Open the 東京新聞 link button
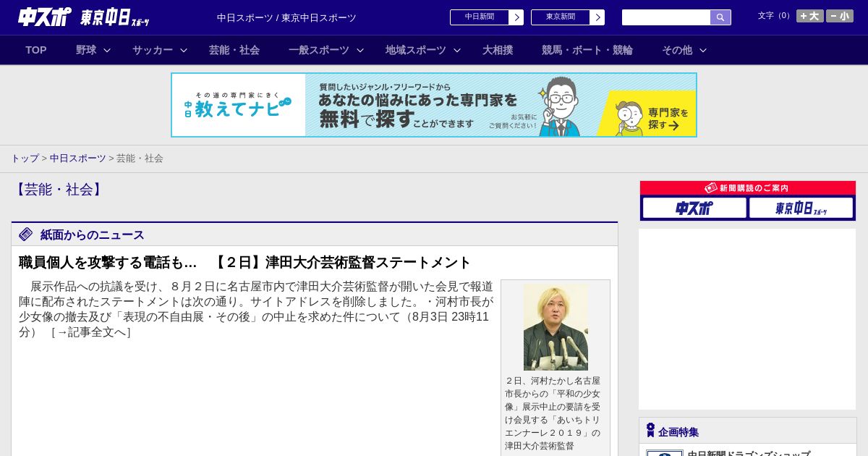Viewport: 868px width, 456px height. [561, 17]
